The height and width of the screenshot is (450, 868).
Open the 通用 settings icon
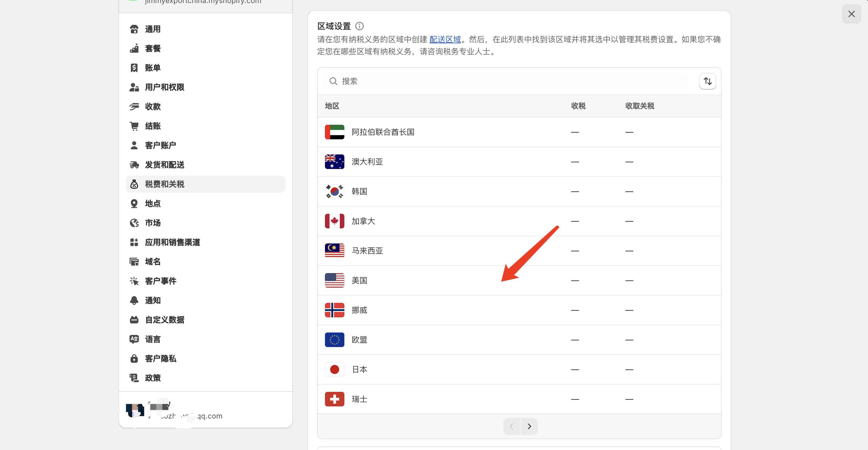134,29
